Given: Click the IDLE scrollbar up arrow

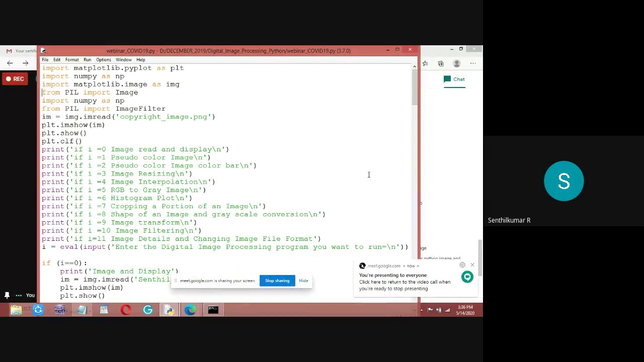Looking at the screenshot, I should coord(415,66).
